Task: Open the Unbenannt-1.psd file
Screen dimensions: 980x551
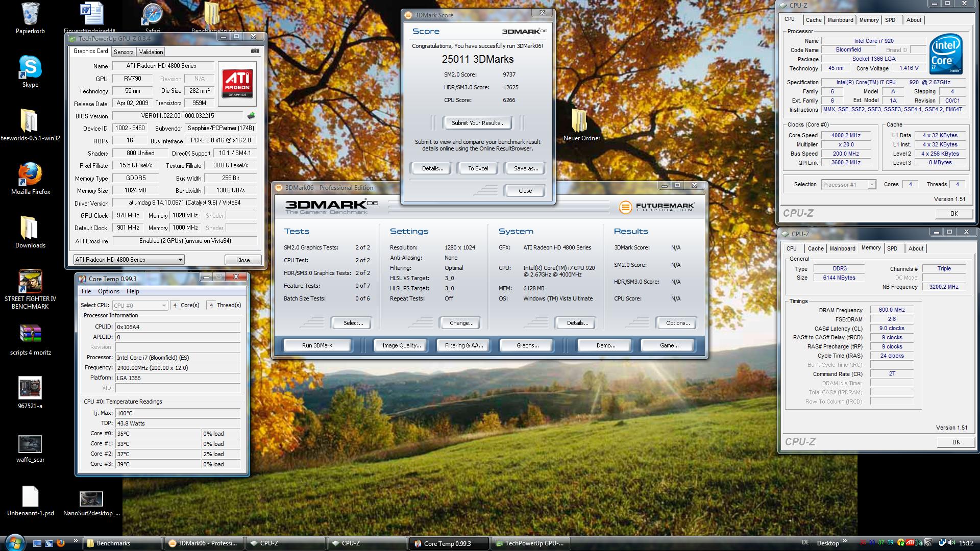Action: 30,497
